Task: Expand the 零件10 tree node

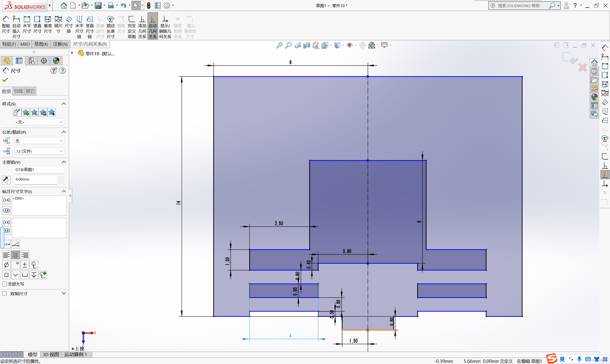Action: pos(72,53)
